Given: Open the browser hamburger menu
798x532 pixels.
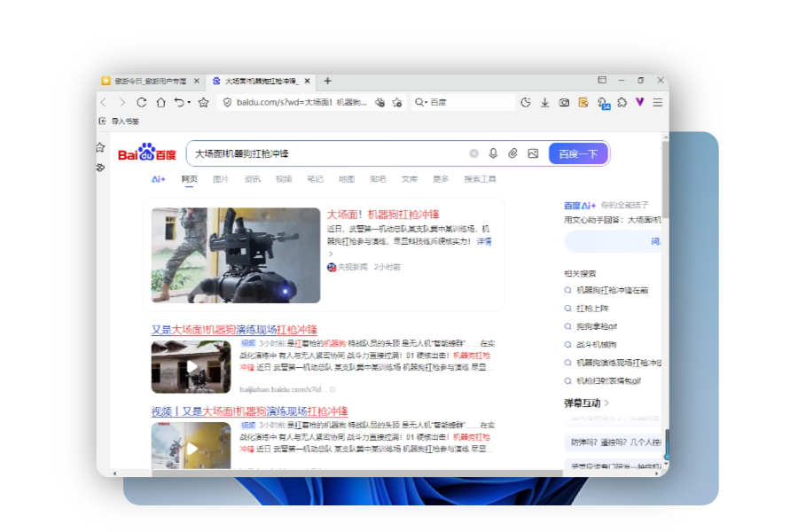Looking at the screenshot, I should click(657, 103).
